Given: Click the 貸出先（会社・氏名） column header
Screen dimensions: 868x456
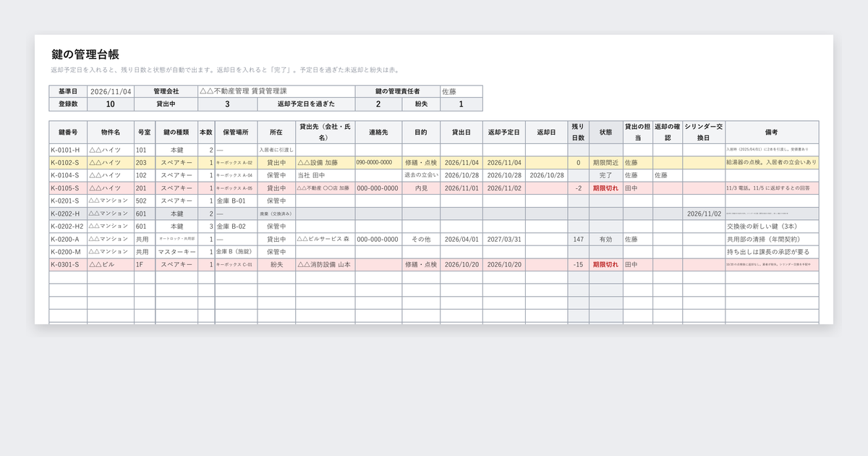Looking at the screenshot, I should 325,132.
